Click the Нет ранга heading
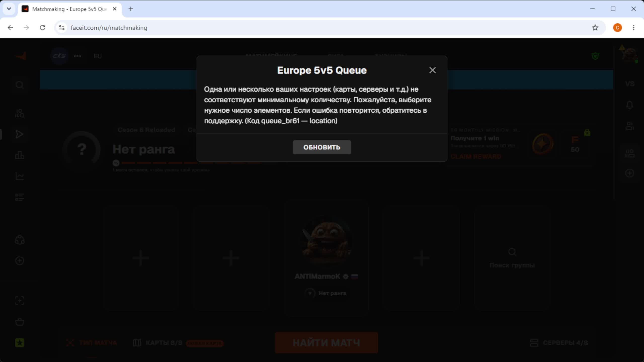The image size is (644, 362). point(144,149)
